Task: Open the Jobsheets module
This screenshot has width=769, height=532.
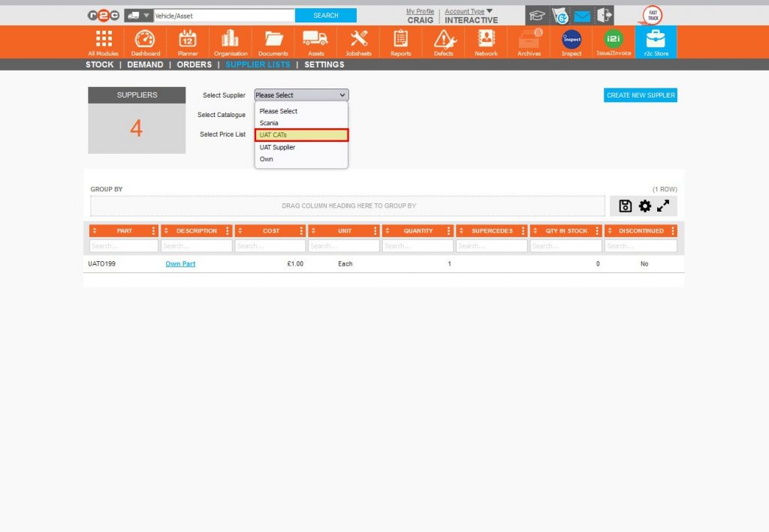Action: coord(357,42)
